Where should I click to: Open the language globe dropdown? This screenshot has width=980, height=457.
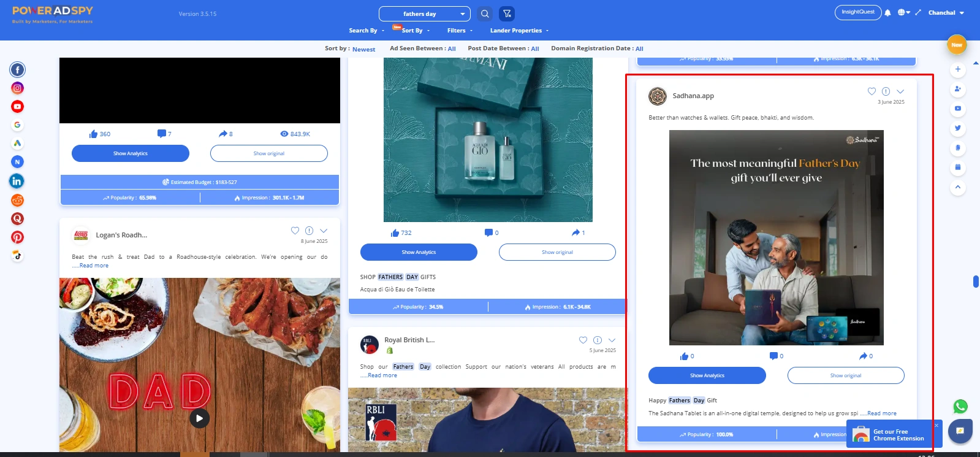[904, 12]
